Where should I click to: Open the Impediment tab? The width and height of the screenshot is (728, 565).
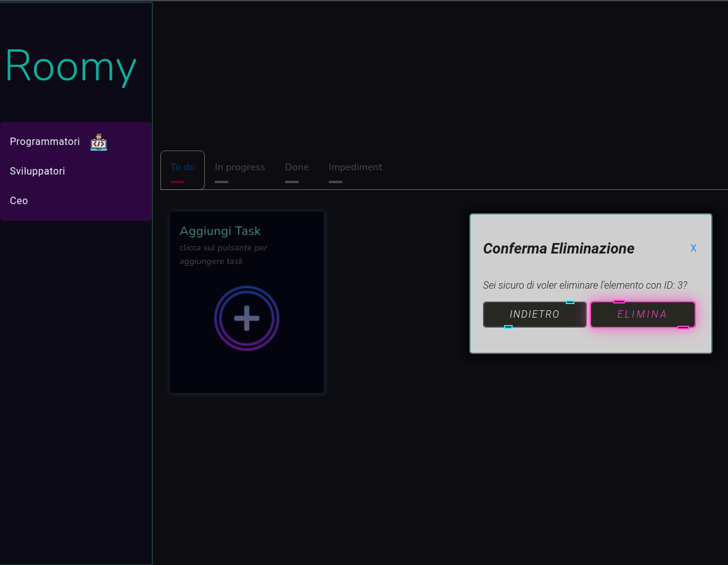tap(355, 167)
